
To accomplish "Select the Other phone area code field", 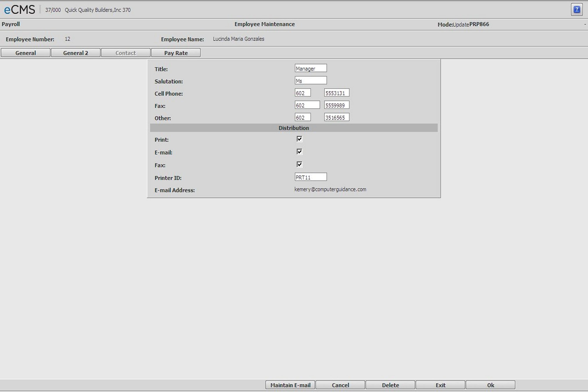I will pos(303,117).
